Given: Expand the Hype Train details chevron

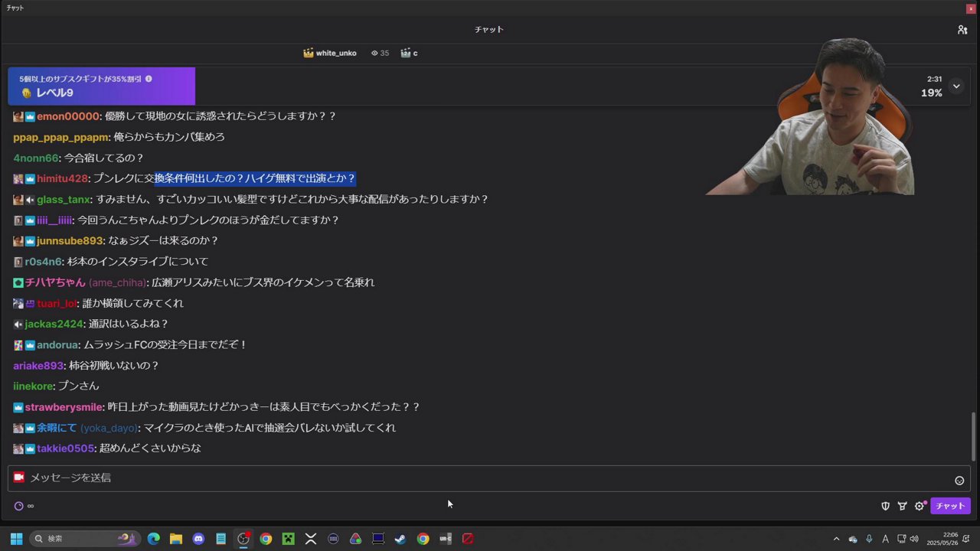Looking at the screenshot, I should pos(956,86).
